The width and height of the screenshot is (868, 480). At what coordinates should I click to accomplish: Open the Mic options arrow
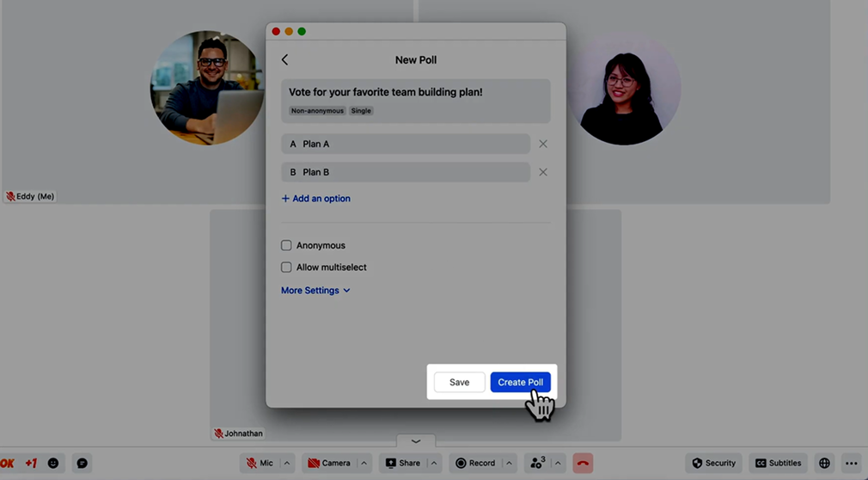287,463
